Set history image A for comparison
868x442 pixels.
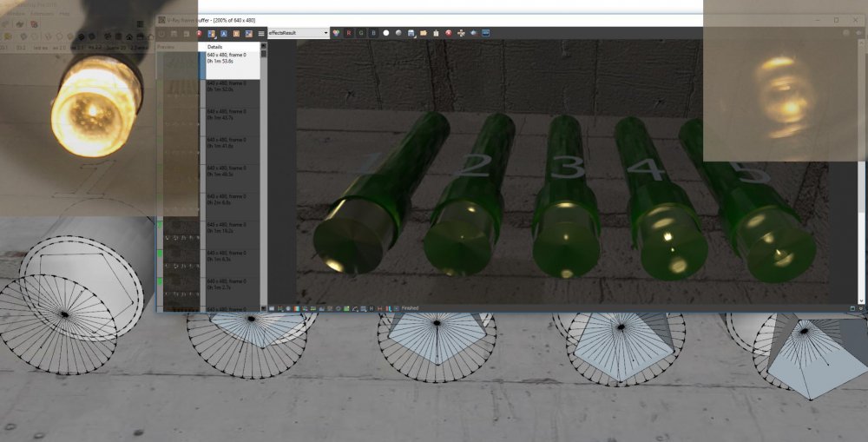coord(223,33)
